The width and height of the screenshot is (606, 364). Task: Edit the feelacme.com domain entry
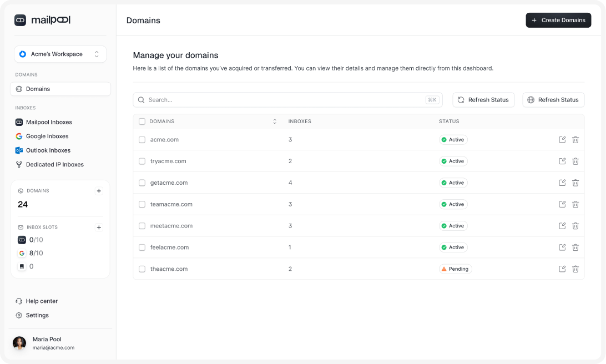[562, 247]
